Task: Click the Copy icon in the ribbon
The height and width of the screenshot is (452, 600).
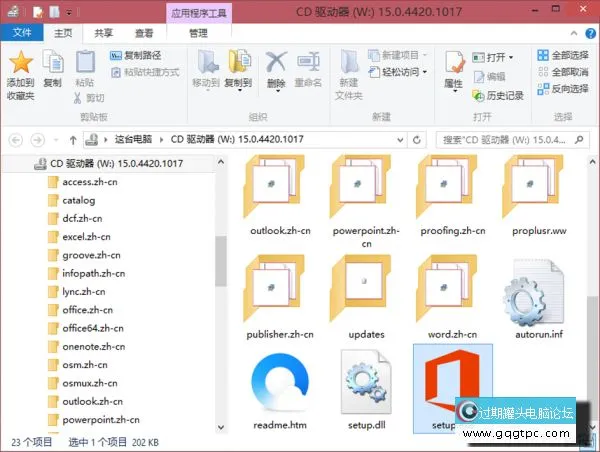Action: [53, 62]
